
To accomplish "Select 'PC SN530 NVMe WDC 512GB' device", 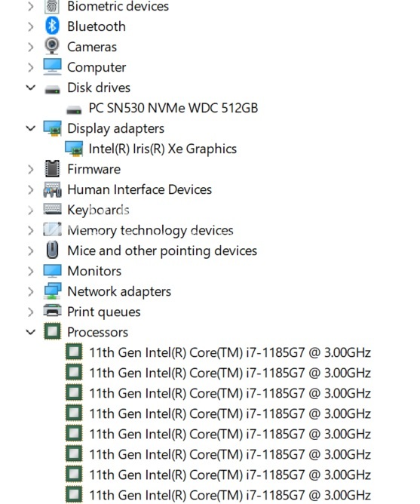I will [173, 108].
